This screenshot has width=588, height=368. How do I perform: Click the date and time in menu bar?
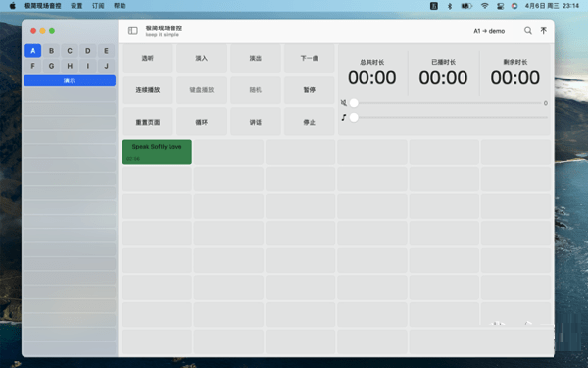coord(552,6)
